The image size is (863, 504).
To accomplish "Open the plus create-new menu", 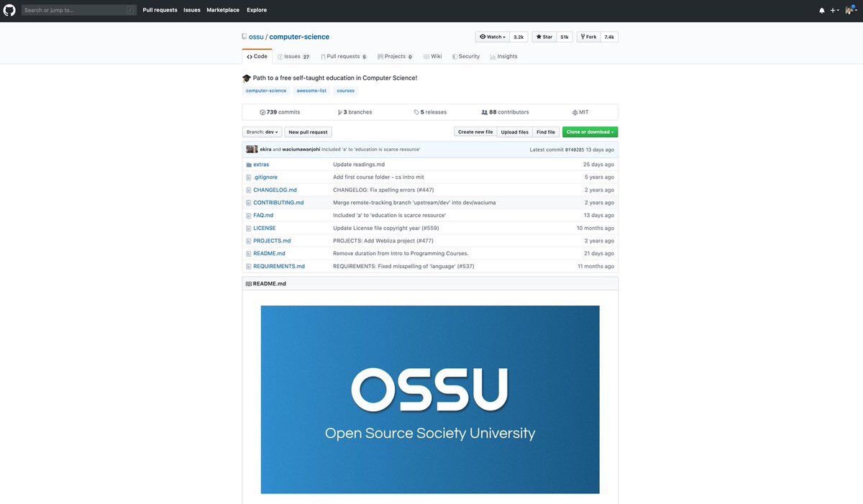I will (x=834, y=10).
